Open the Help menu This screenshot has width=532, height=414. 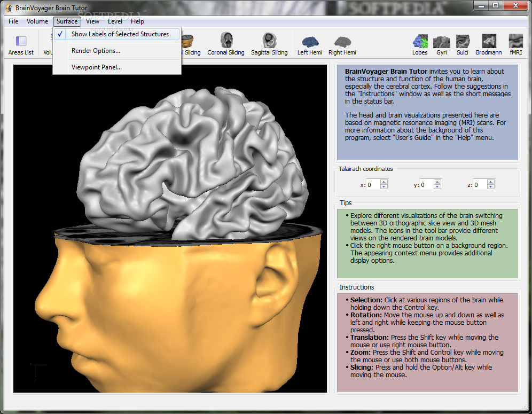pos(137,21)
